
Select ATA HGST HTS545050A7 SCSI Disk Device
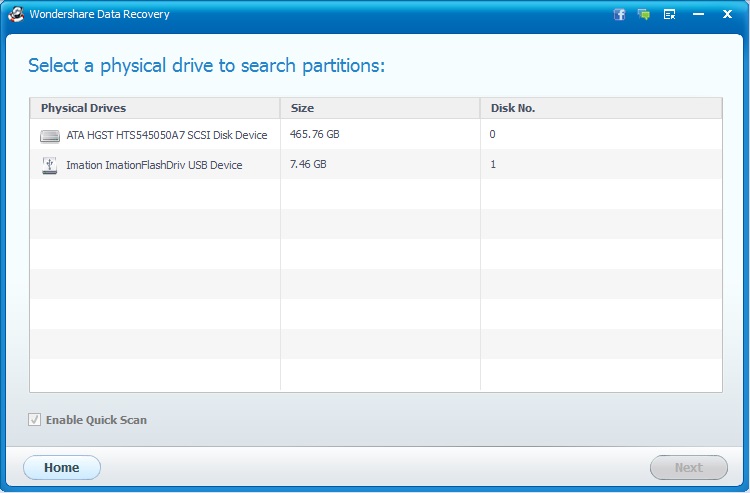166,135
